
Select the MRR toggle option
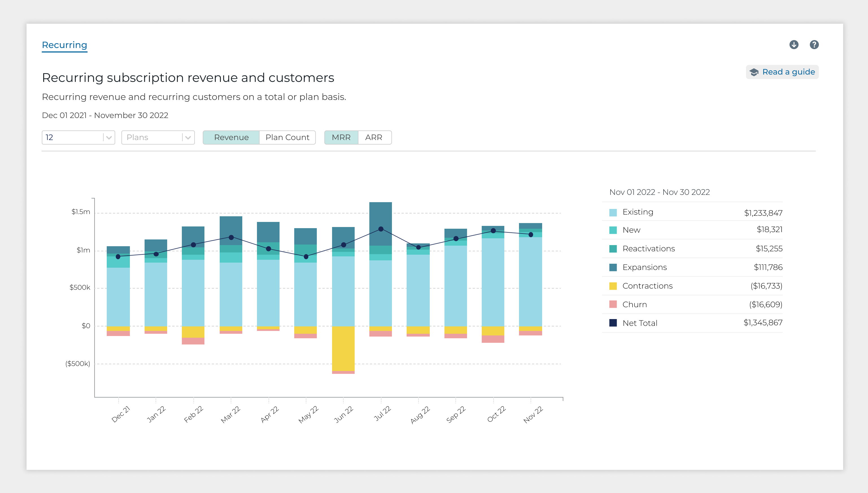tap(341, 138)
